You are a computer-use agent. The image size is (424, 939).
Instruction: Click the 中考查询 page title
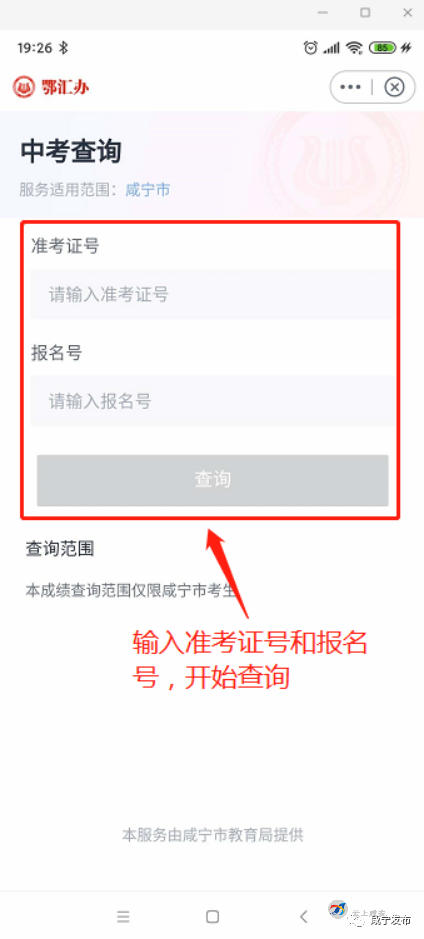(x=71, y=152)
